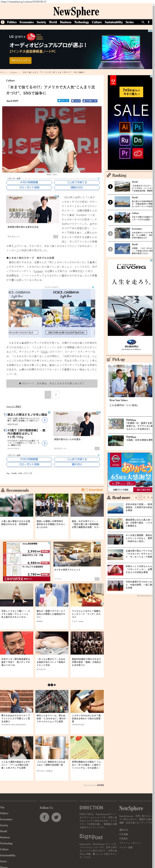155x868 pixels.
Task: Click the Sustainability link in footer list
Action: 8,855
